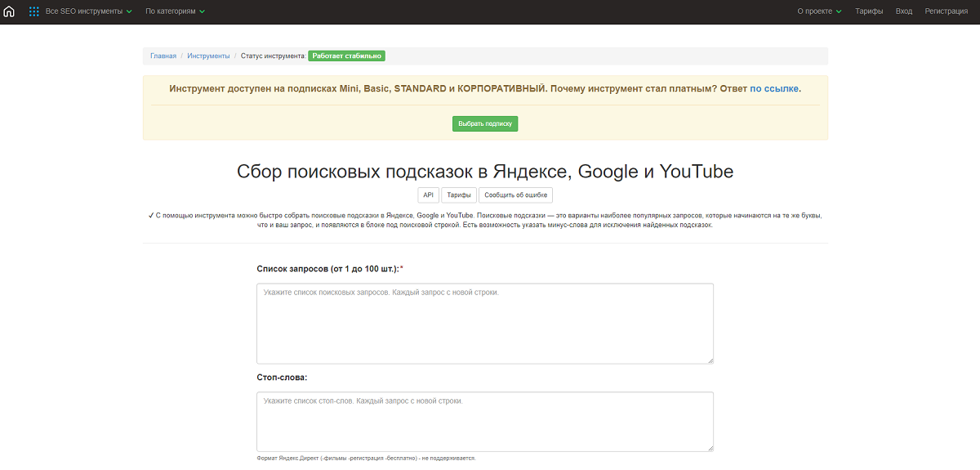Expand the "Все SEO инструменты" dropdown

[89, 11]
